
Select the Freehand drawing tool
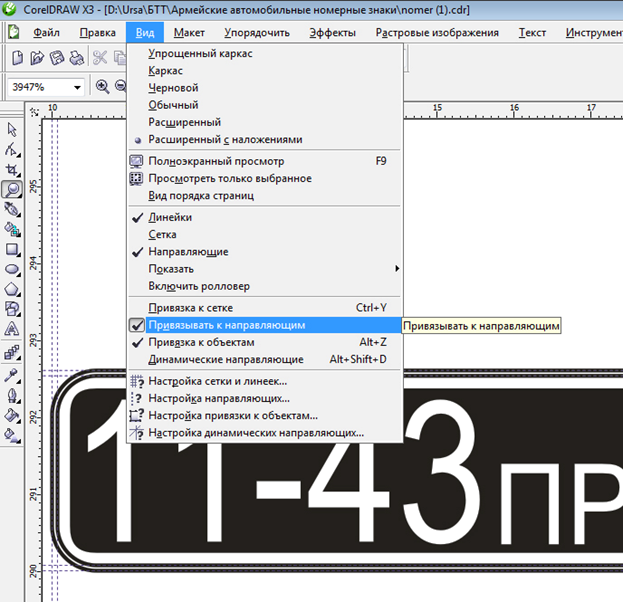(12, 209)
